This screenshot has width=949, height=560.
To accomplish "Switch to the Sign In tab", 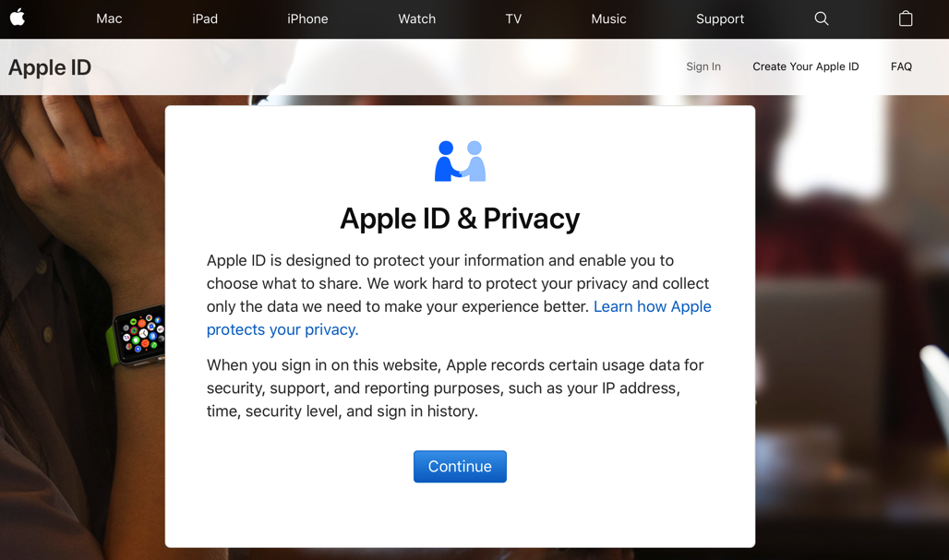I will click(703, 66).
